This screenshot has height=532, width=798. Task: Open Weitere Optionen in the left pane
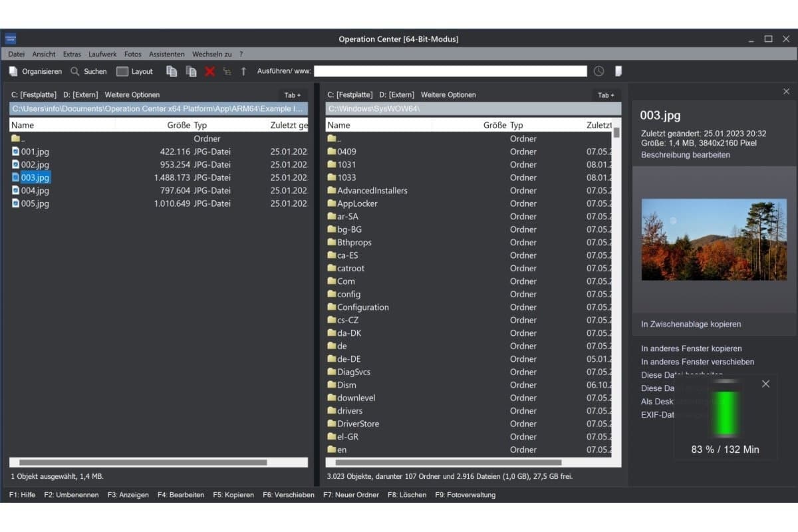[132, 95]
